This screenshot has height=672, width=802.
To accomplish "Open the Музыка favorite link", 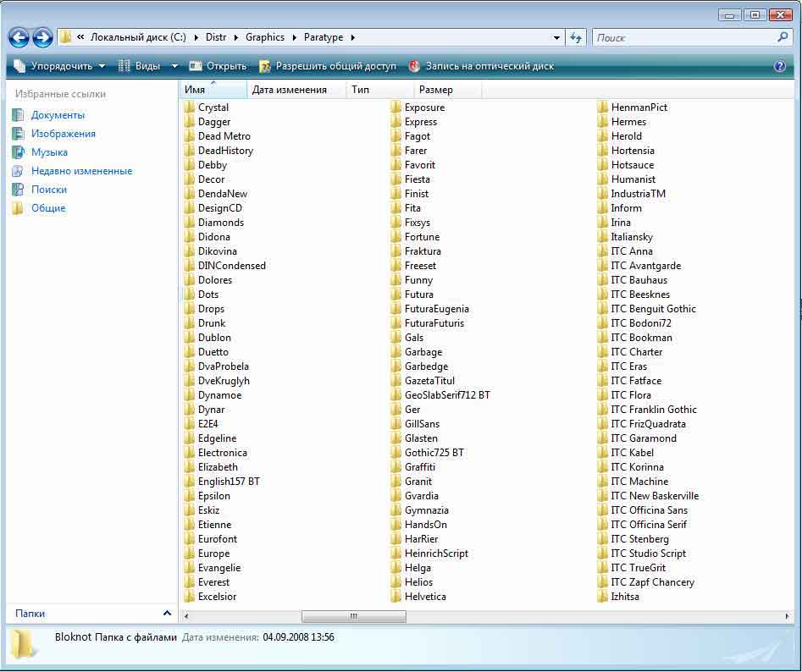I will 49,152.
